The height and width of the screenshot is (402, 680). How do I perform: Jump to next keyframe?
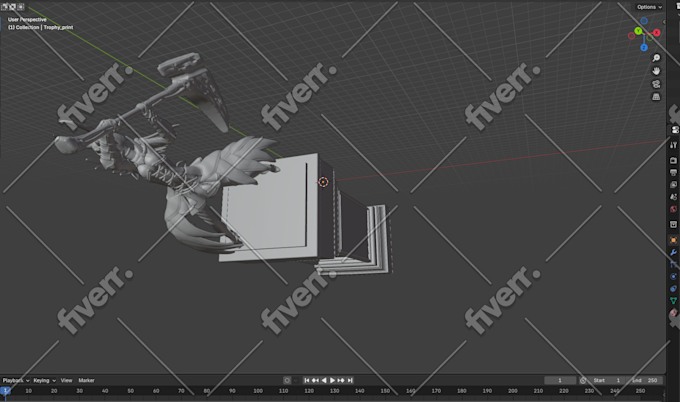click(341, 380)
